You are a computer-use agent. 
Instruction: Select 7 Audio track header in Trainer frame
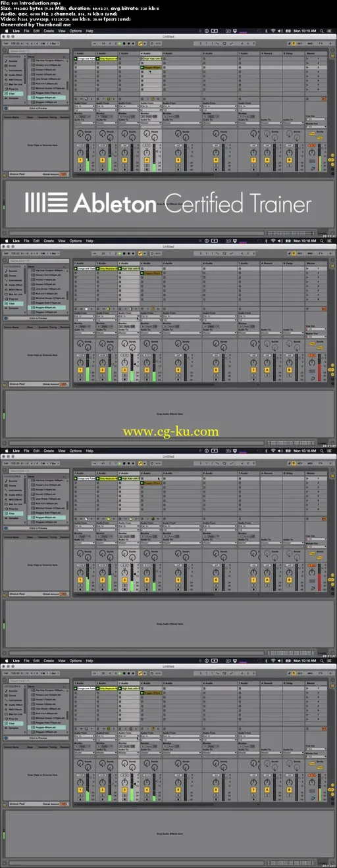pyautogui.click(x=249, y=53)
